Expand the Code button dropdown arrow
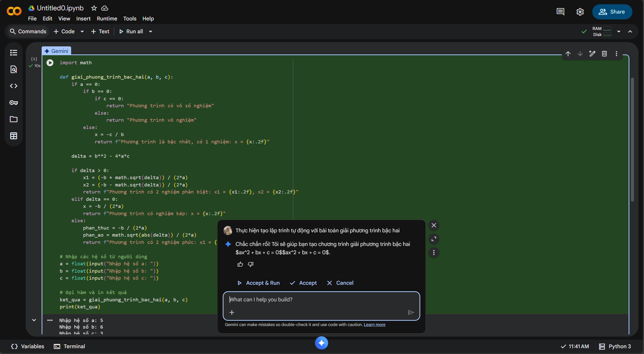 click(82, 31)
